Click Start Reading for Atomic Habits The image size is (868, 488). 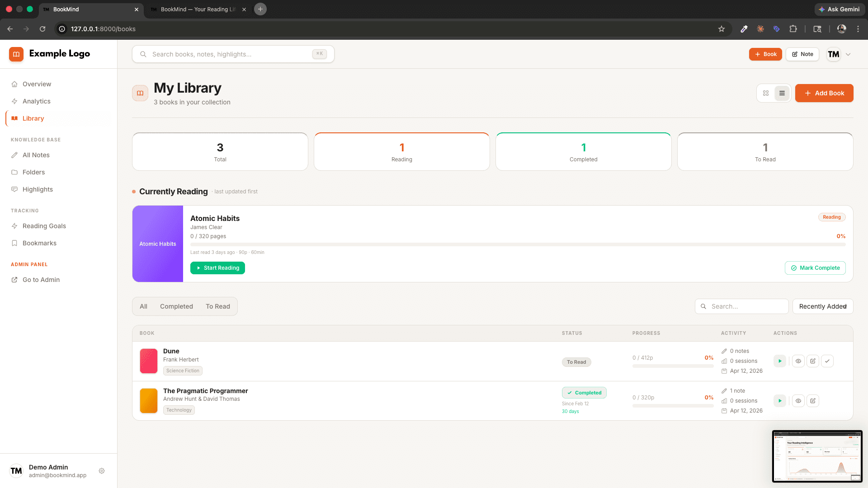coord(217,268)
